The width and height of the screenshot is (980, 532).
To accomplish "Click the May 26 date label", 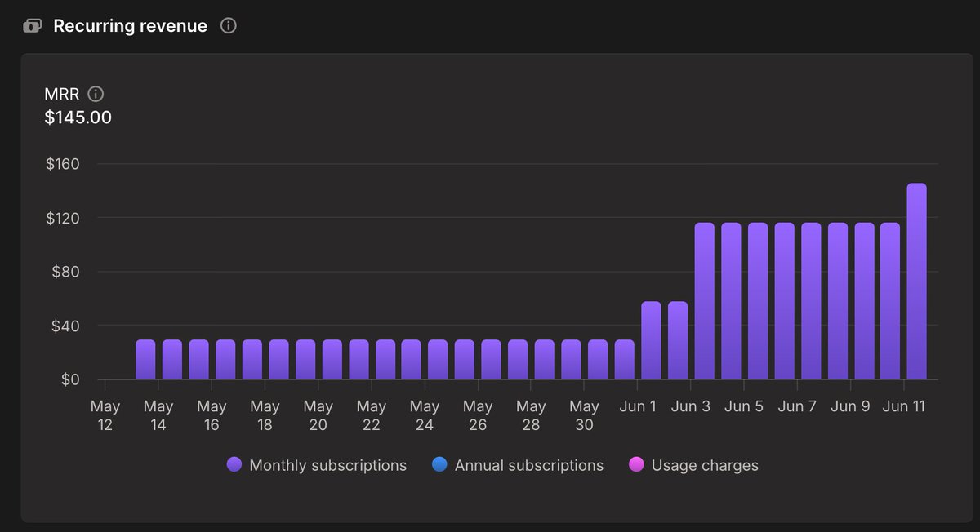I will tap(478, 415).
